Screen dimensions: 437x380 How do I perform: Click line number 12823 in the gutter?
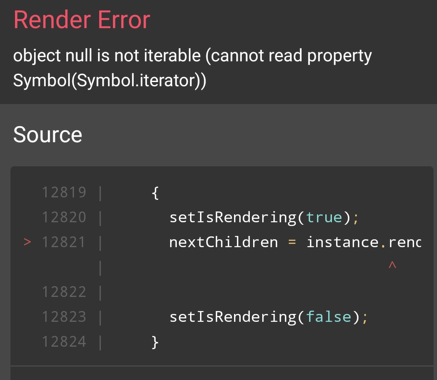click(64, 317)
